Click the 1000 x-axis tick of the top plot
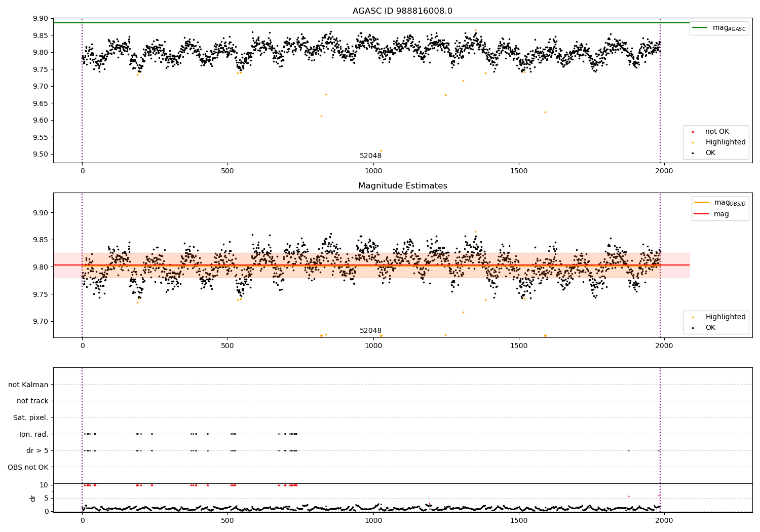The height and width of the screenshot is (532, 760). pos(373,171)
